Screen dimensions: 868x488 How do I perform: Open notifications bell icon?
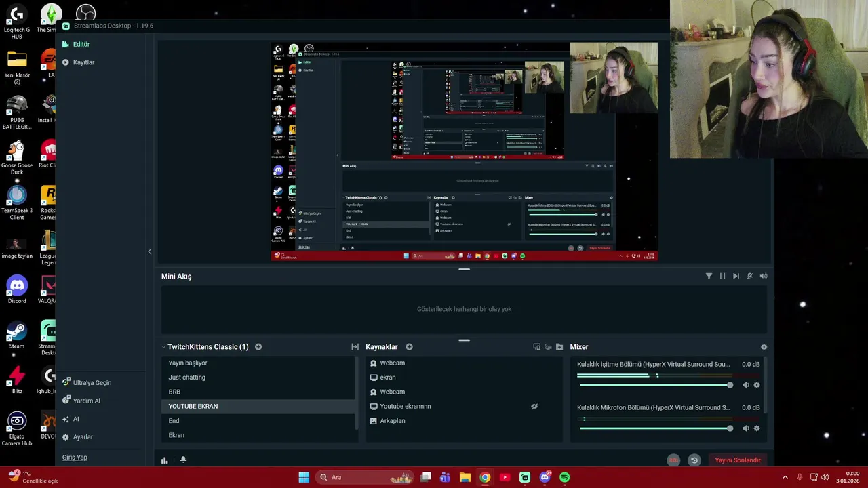[183, 460]
